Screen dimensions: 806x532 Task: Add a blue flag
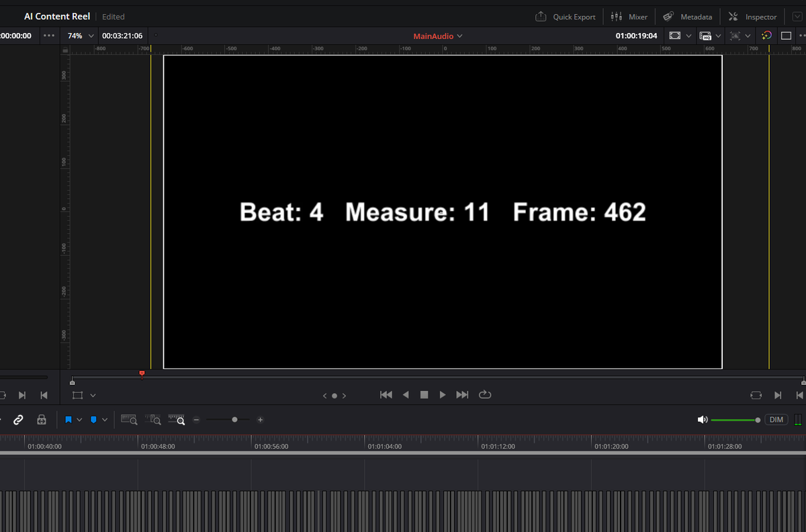(x=69, y=420)
